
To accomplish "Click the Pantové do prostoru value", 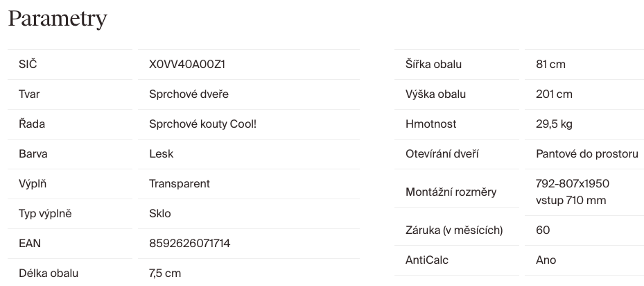I will [586, 154].
